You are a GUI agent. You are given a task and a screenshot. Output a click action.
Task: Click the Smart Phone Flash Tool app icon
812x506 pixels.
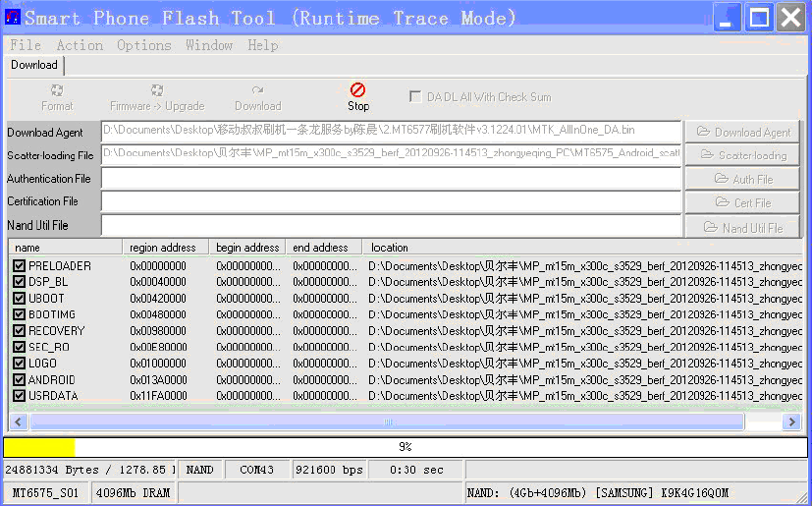tap(13, 17)
